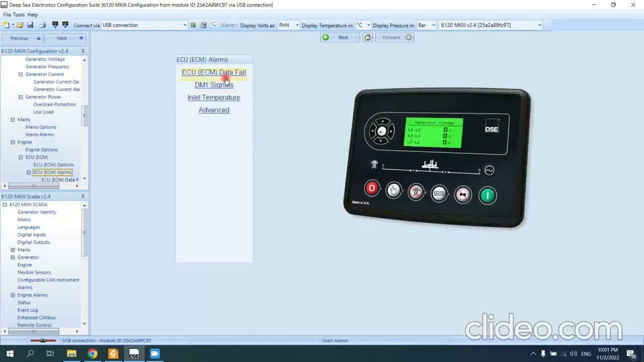644x362 pixels.
Task: Open the Help menu
Action: pyautogui.click(x=32, y=15)
